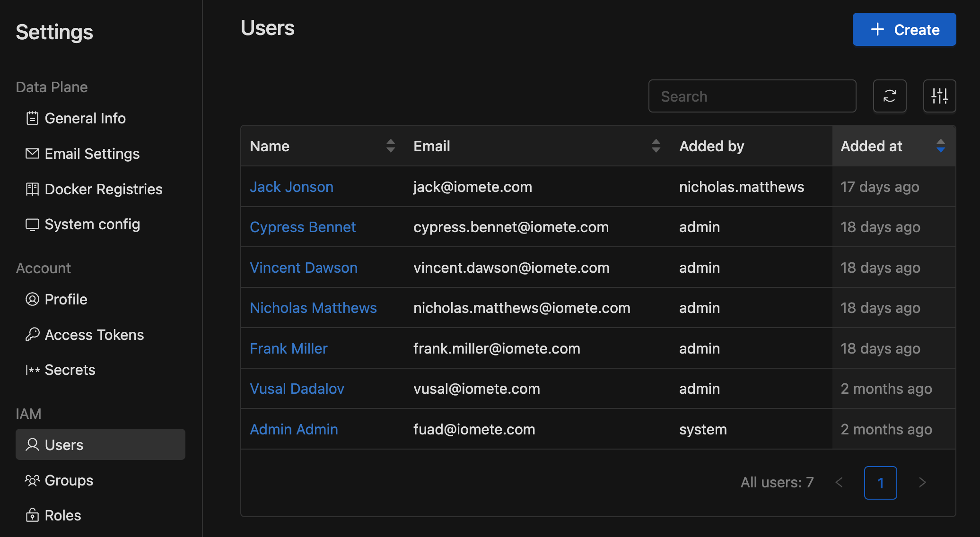Screen dimensions: 980x537
Task: Click the System config sidebar icon
Action: (x=31, y=224)
